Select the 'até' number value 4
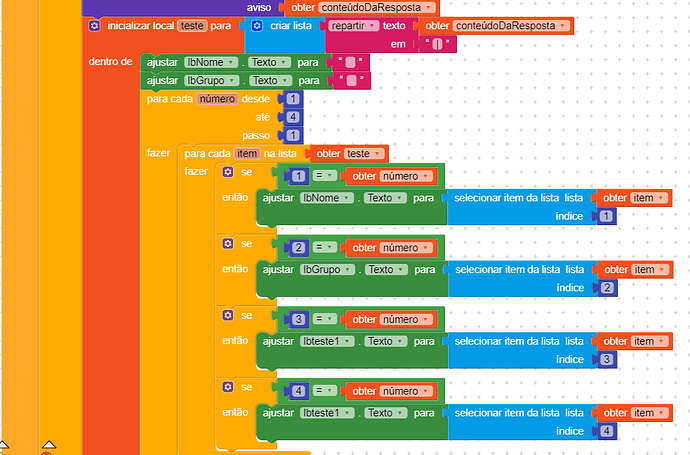 [x=292, y=117]
